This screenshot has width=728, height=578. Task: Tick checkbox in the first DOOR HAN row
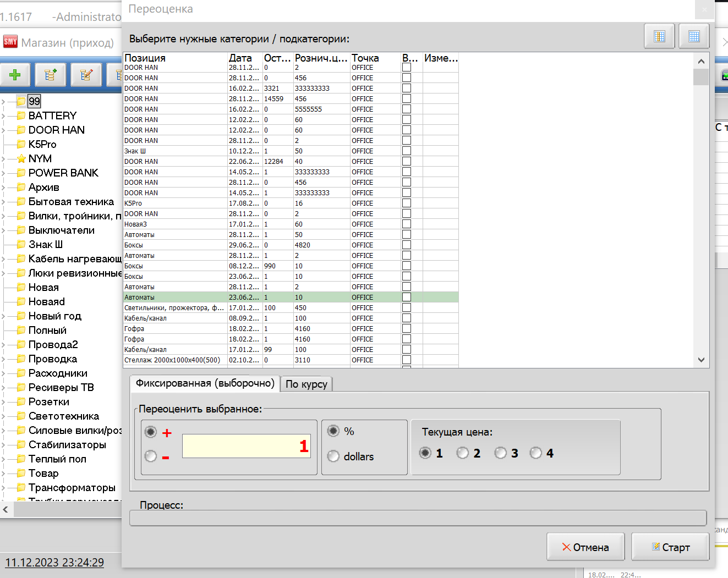(407, 68)
